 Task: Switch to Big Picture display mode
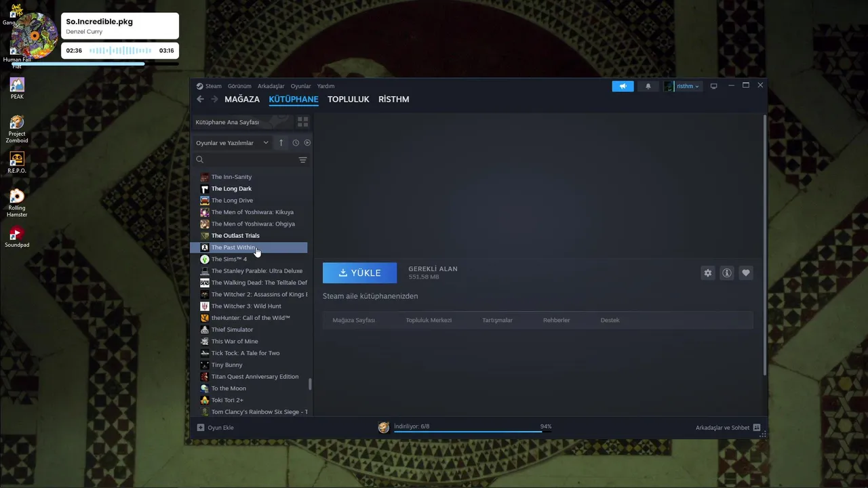pyautogui.click(x=713, y=86)
